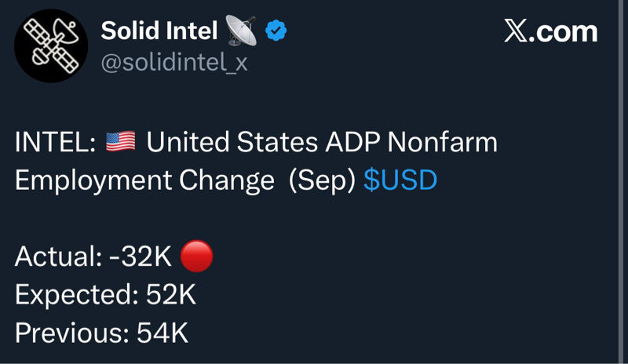Click the United States flag emoji
Image resolution: width=628 pixels, height=364 pixels.
click(x=120, y=143)
